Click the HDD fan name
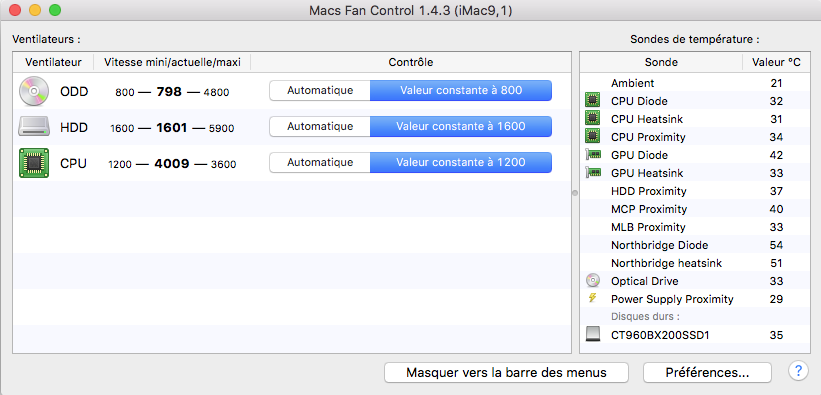The image size is (821, 395). click(x=74, y=127)
